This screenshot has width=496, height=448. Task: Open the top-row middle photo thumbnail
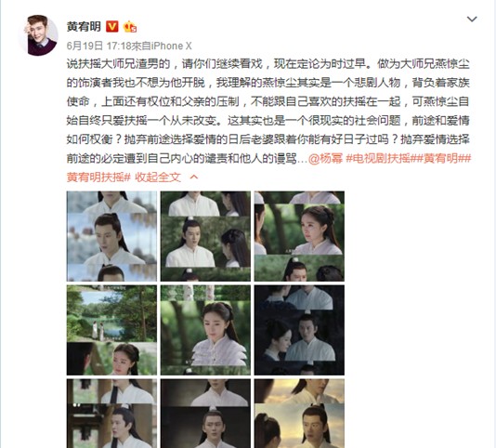(x=205, y=236)
